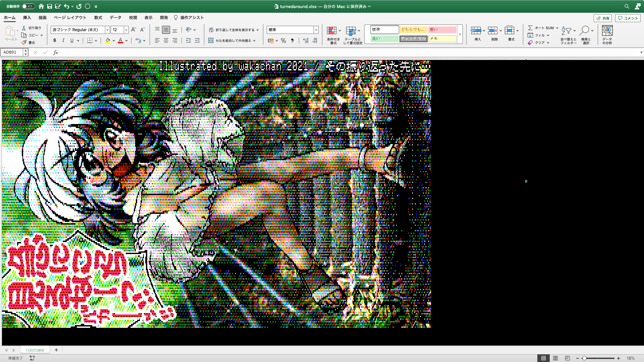Screen dimensions: 644x362
Task: Open the font color dropdown arrow
Action: [x=126, y=41]
